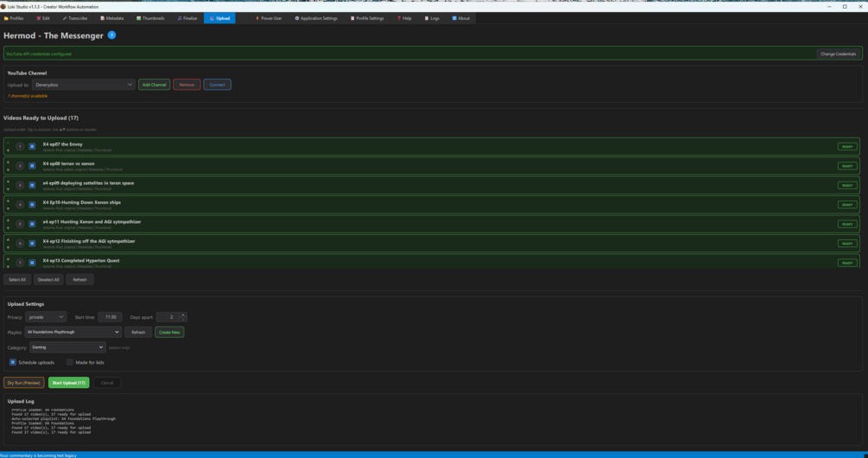
Task: Click the Add Channel button
Action: point(154,85)
